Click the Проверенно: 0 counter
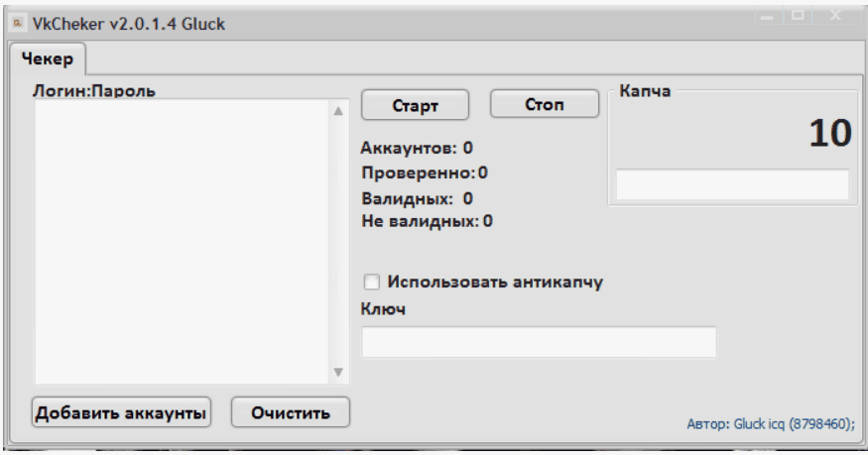868x455 pixels. pos(424,173)
